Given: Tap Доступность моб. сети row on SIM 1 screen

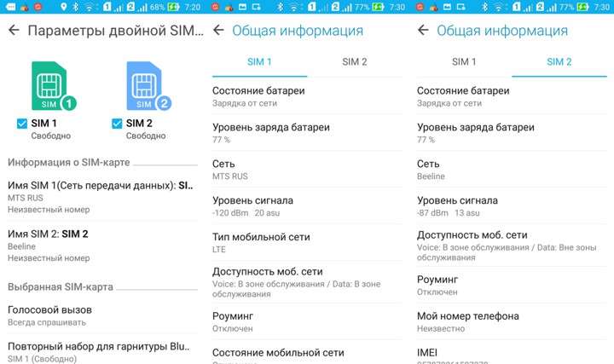Looking at the screenshot, I should [307, 282].
